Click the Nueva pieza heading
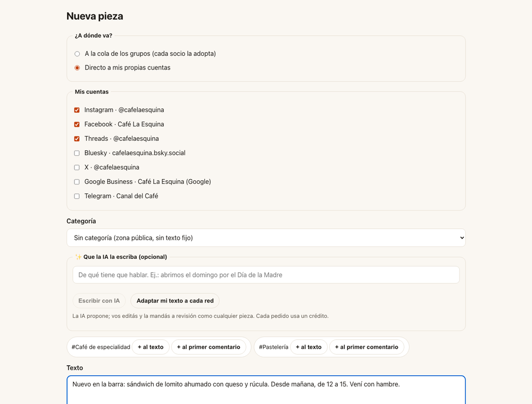The height and width of the screenshot is (404, 532). click(95, 16)
